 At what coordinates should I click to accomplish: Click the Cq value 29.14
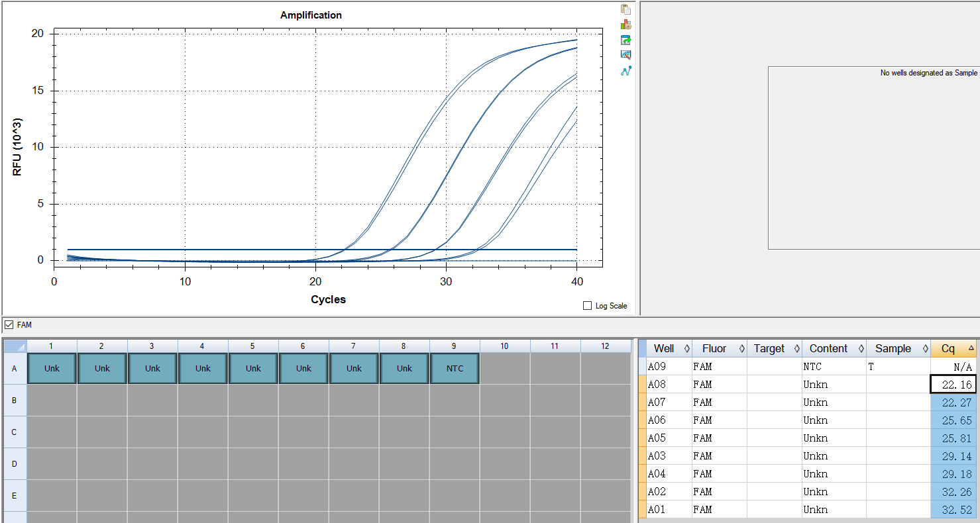(953, 456)
